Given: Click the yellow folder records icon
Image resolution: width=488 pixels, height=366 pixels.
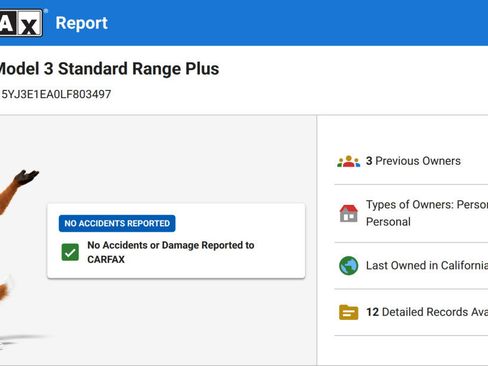Looking at the screenshot, I should click(x=348, y=312).
